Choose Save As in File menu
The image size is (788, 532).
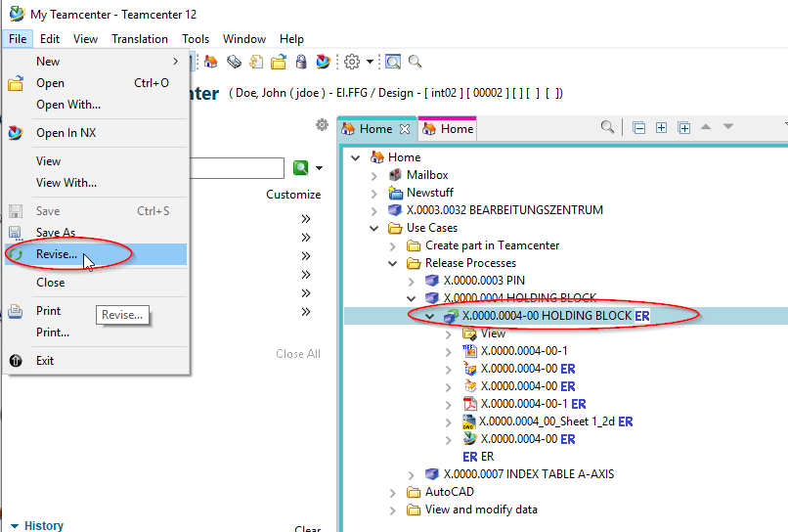(56, 233)
